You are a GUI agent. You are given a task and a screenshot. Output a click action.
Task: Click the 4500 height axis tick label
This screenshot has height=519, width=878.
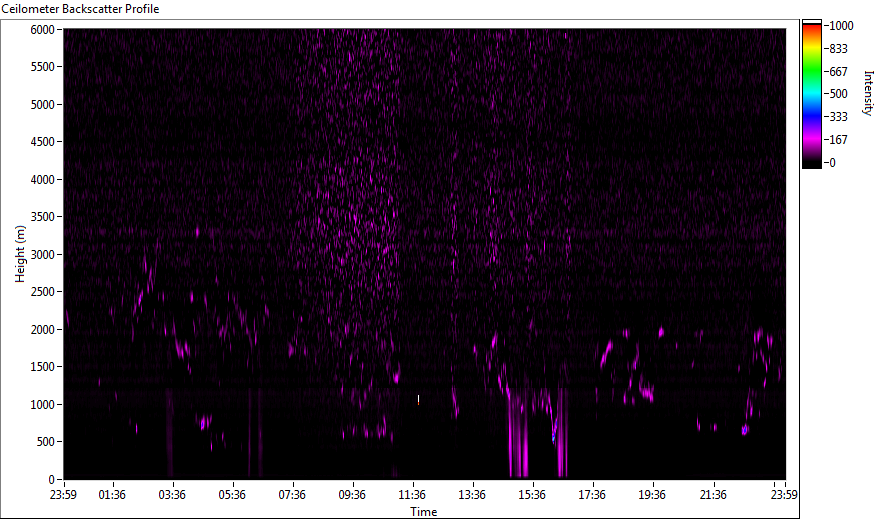point(43,142)
